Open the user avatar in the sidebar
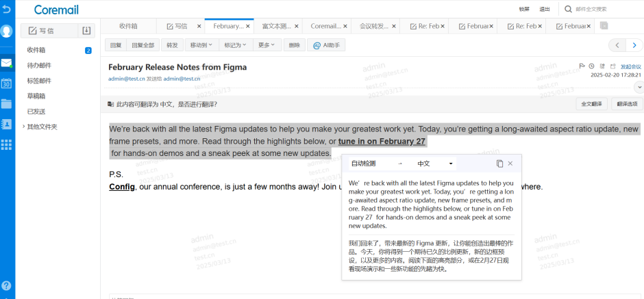 coord(7,31)
